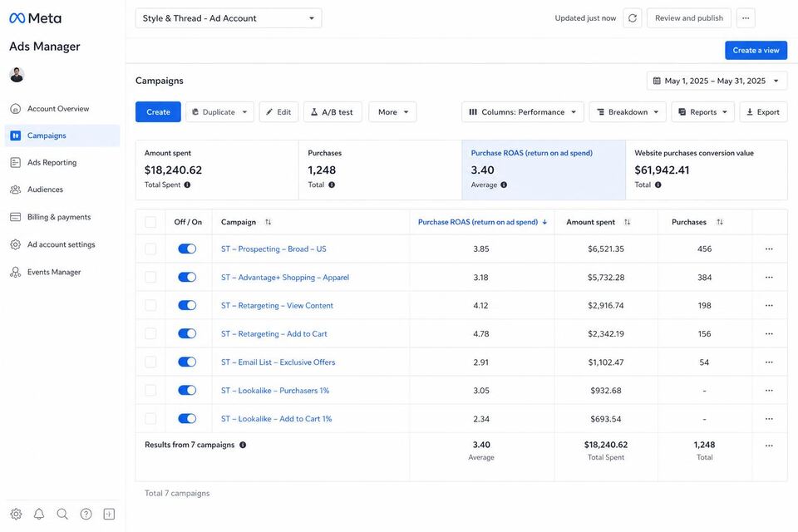Screen dimensions: 798x532
Task: Open Ads Reporting
Action: click(x=62, y=162)
